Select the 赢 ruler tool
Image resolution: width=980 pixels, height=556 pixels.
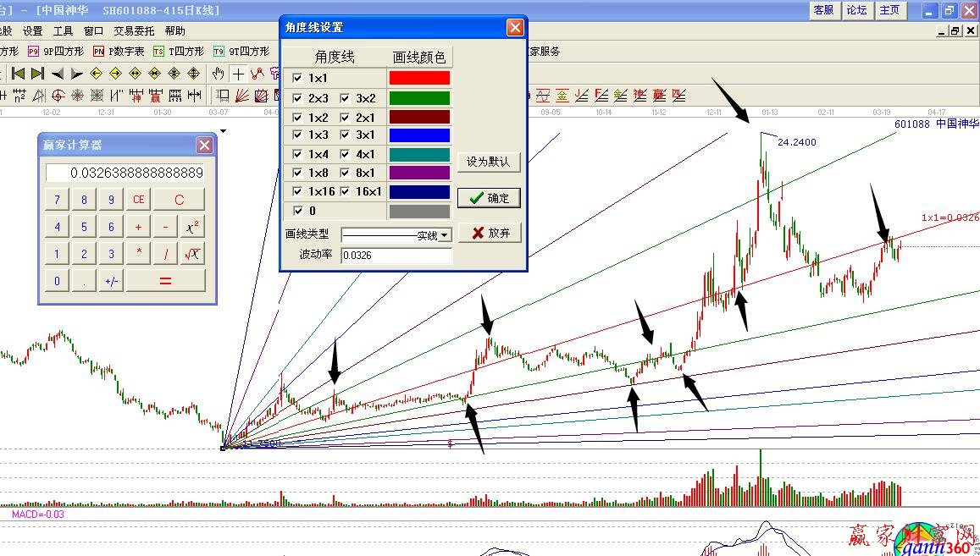point(156,95)
